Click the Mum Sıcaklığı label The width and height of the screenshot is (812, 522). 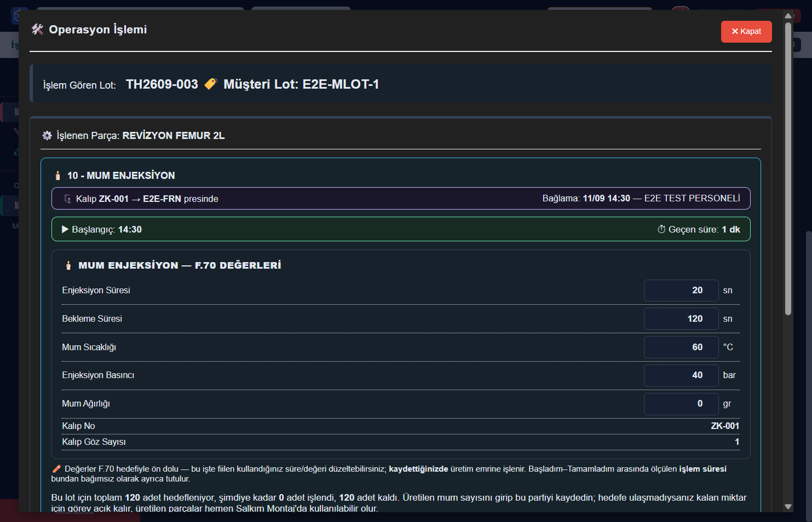point(89,347)
